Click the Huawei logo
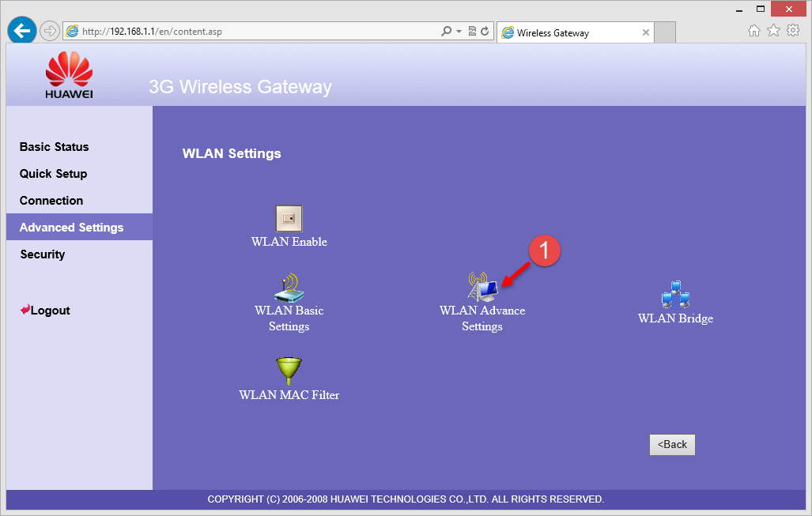 [69, 75]
